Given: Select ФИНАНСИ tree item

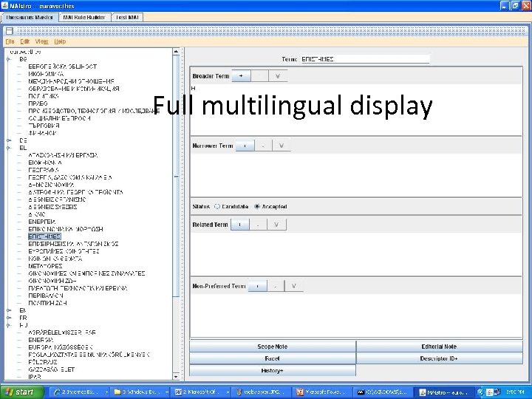Looking at the screenshot, I should (x=42, y=133).
